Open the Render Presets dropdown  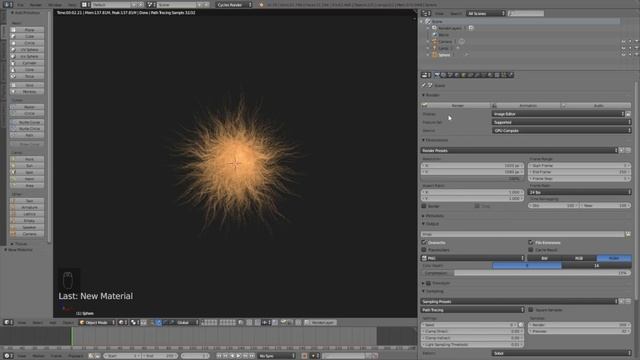[519, 150]
